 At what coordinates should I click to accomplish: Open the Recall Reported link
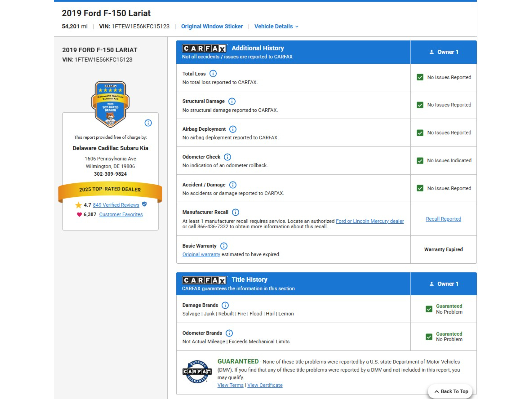[443, 219]
